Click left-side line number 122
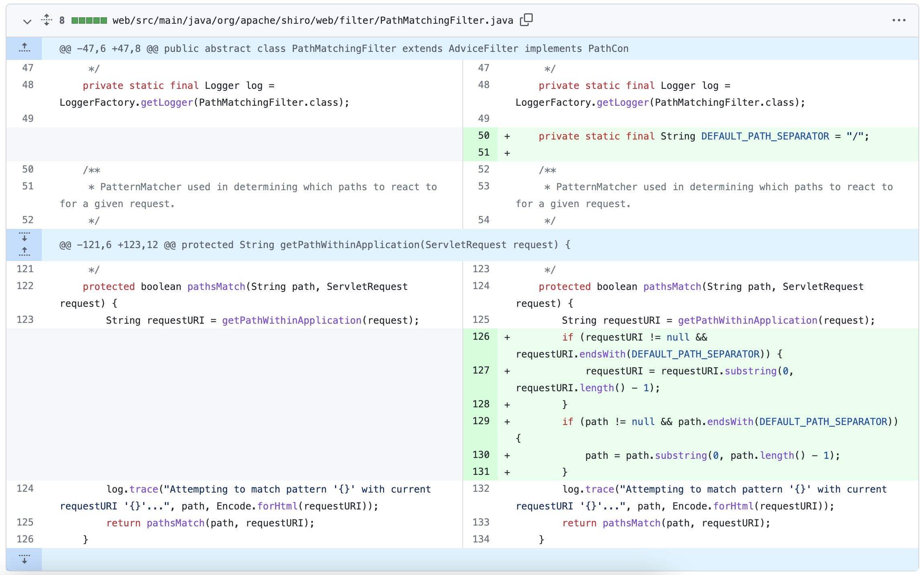Screen dimensions: 924x575 coord(25,286)
